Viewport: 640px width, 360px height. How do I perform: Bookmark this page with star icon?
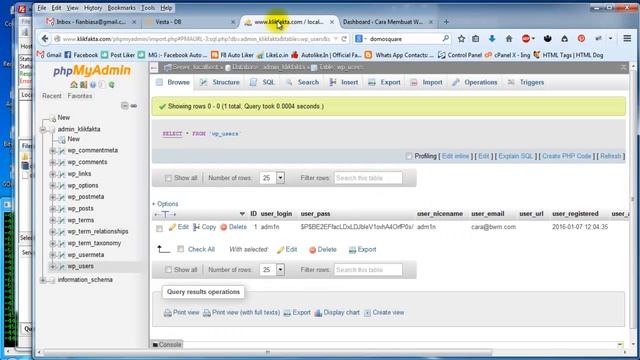(461, 39)
